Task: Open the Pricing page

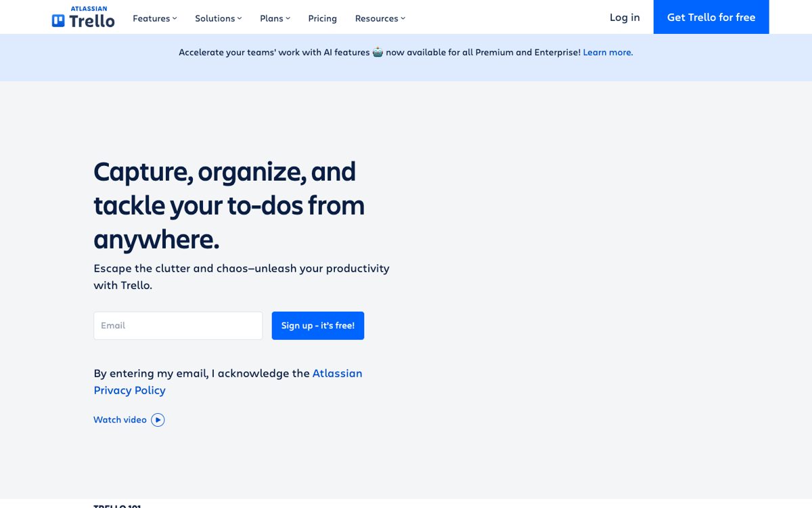Action: pos(322,18)
